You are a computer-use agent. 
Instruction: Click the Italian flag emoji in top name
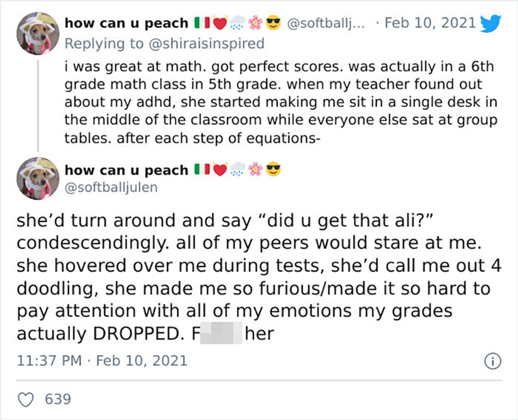click(x=202, y=23)
